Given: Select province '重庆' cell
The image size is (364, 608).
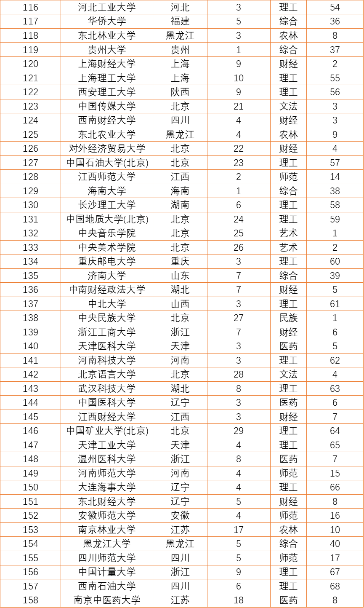Looking at the screenshot, I should coord(180,261).
